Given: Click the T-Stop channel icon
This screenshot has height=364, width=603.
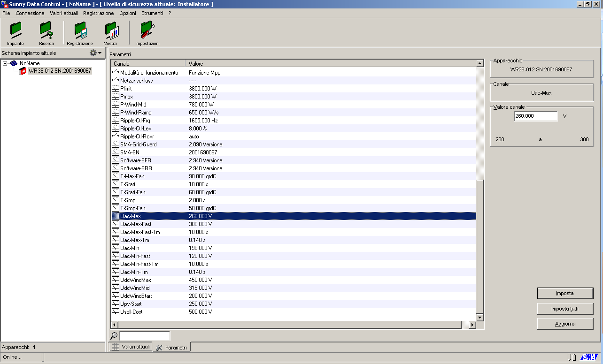Looking at the screenshot, I should pos(116,200).
